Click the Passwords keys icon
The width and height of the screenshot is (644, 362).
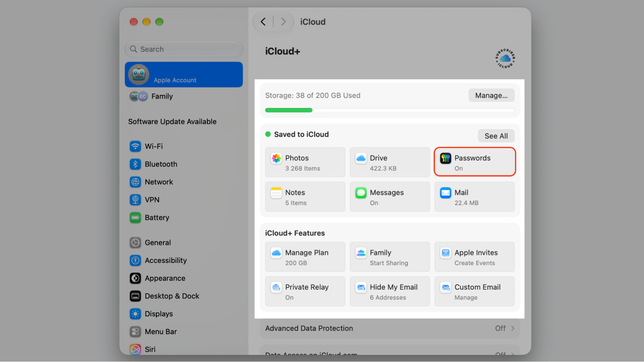[446, 158]
